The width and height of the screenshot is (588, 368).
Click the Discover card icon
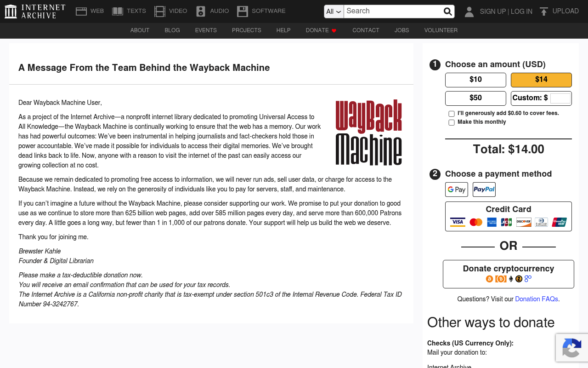pyautogui.click(x=524, y=222)
